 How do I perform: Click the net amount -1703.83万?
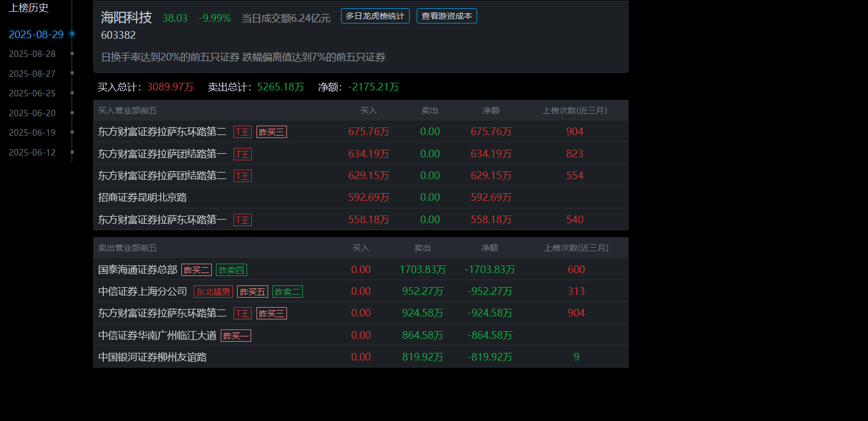[490, 269]
